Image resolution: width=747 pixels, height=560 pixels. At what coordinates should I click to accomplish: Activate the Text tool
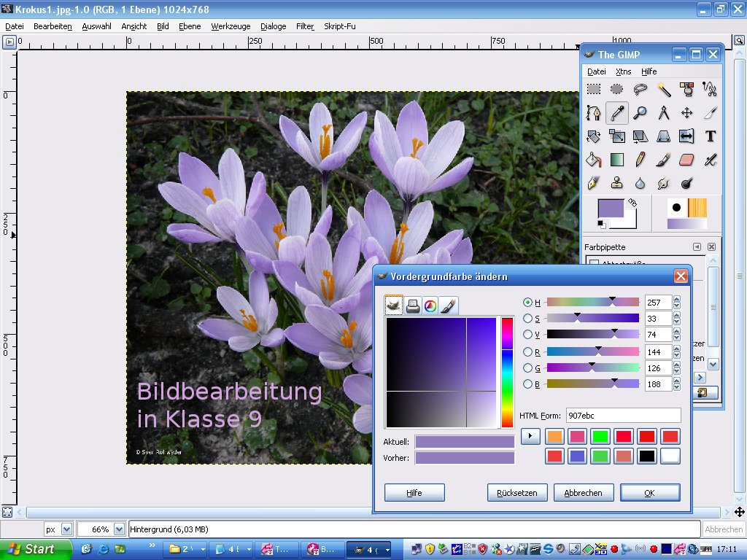(x=710, y=136)
